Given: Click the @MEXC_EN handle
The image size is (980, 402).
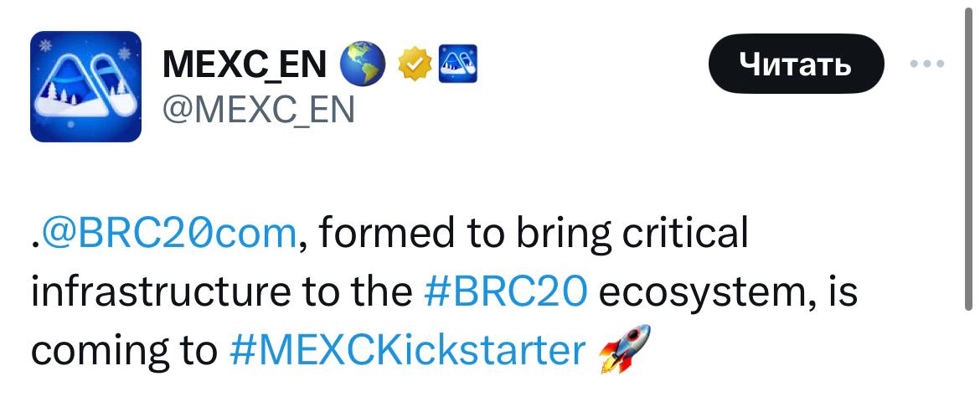Looking at the screenshot, I should click(x=256, y=109).
